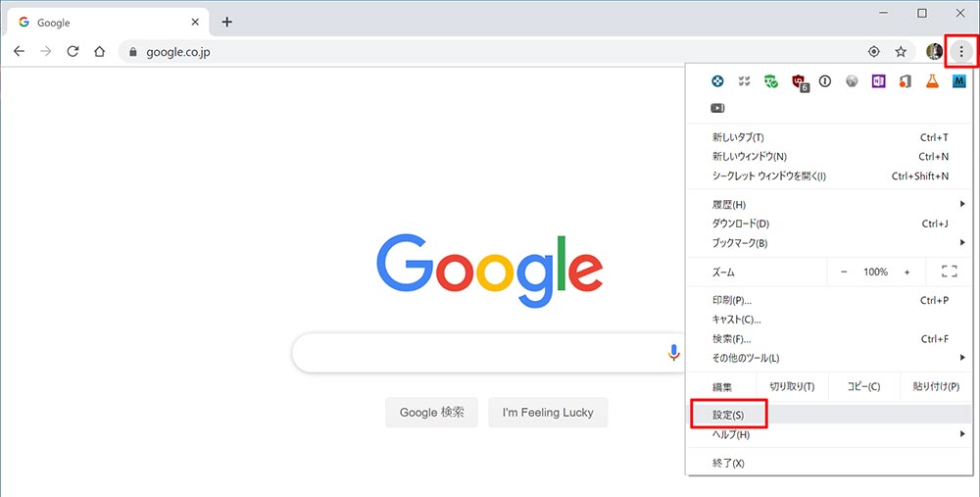
Task: Choose 印刷(P)... from the menu
Action: tap(829, 301)
